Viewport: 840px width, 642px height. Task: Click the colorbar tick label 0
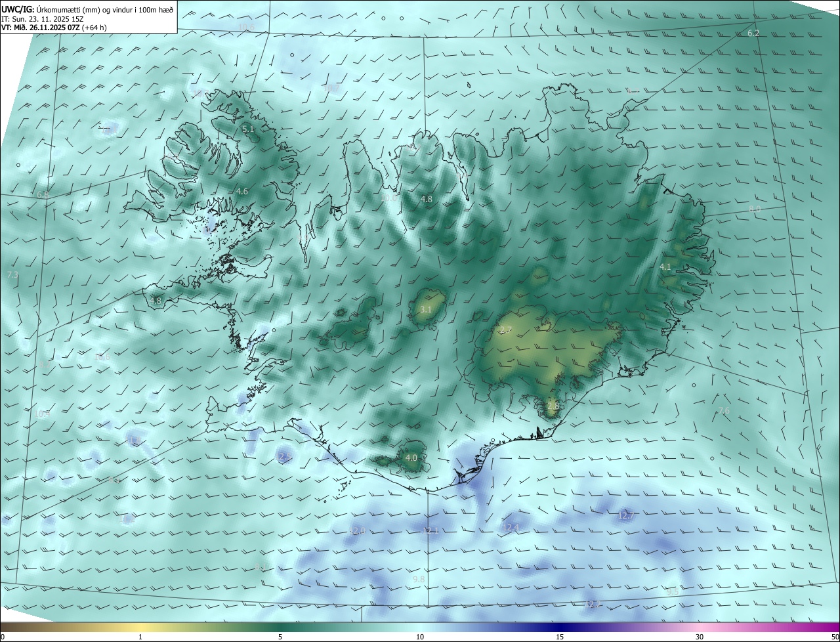pyautogui.click(x=3, y=637)
